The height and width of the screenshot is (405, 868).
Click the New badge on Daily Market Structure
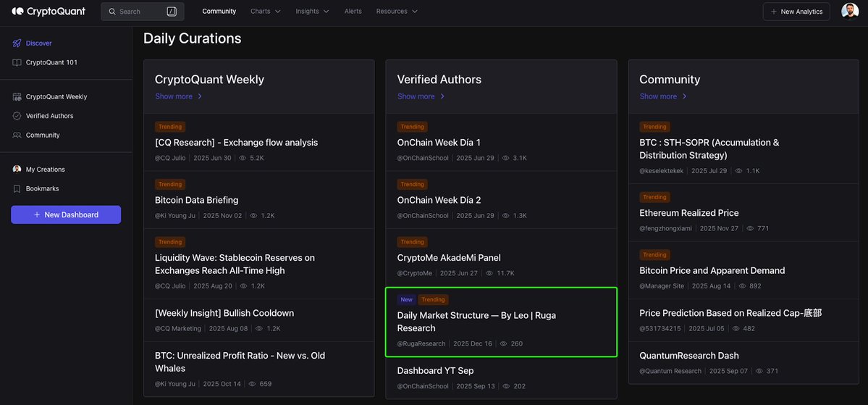coord(406,300)
